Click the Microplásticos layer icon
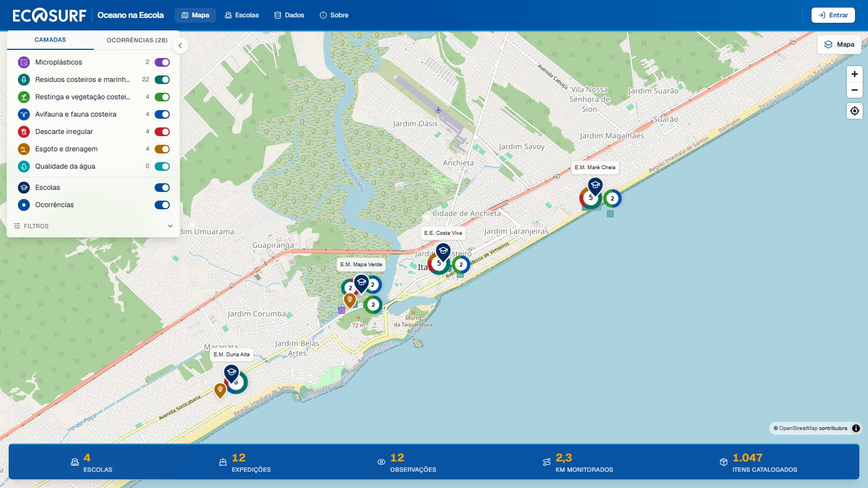Screen dimensions: 868x488 coord(24,62)
